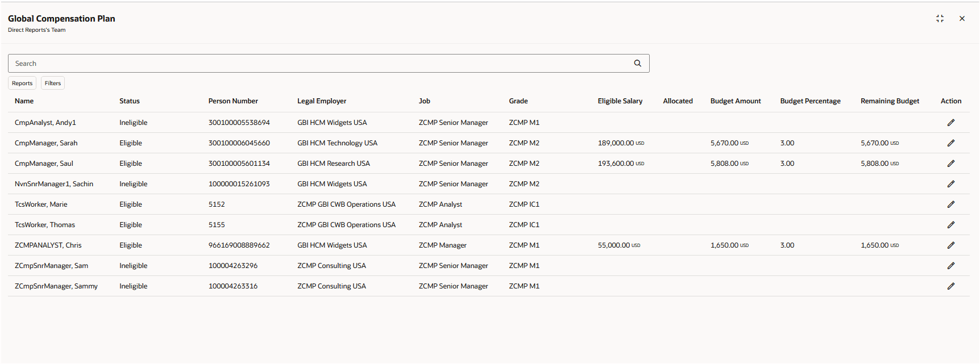
Task: Select the Remaining Budget column header
Action: (x=890, y=101)
